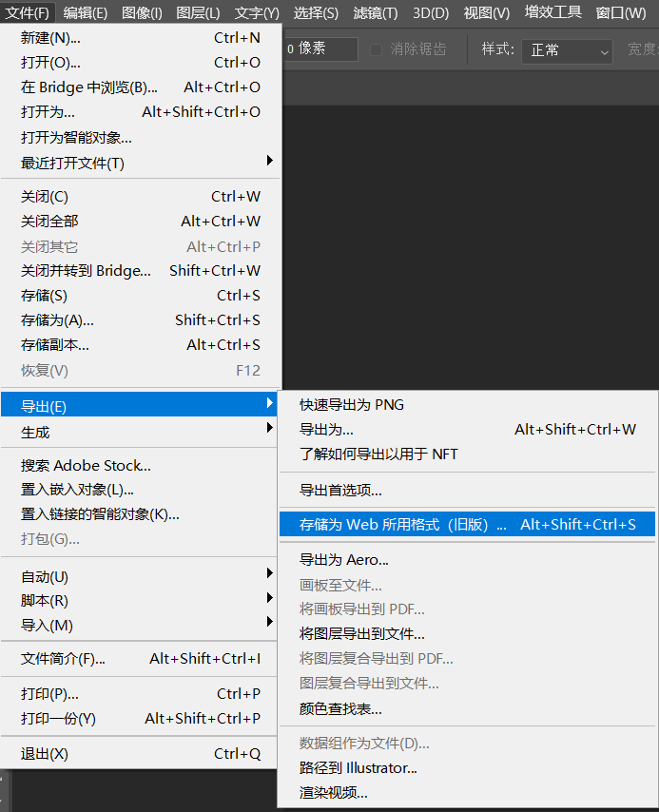
Task: Choose 关闭(C) menu entry
Action: click(141, 197)
